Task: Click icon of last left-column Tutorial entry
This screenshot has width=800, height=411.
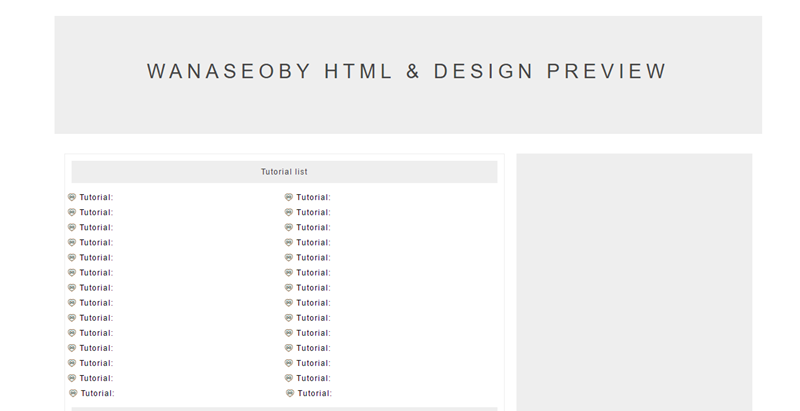Action: (x=73, y=393)
